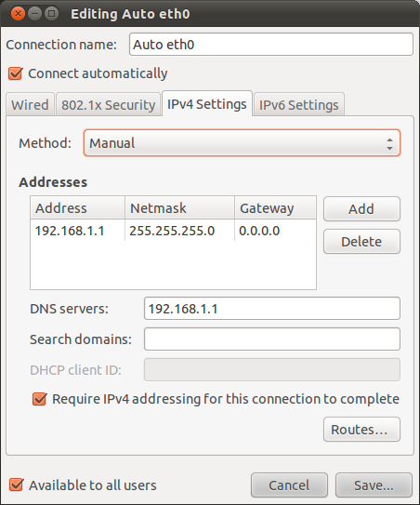
Task: Open the 802.1x Security tab
Action: click(x=108, y=105)
